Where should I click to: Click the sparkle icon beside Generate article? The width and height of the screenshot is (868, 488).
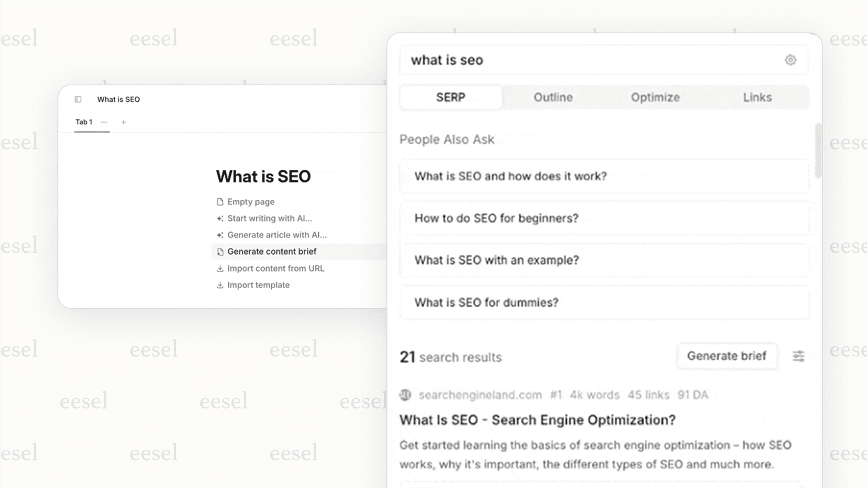tap(220, 235)
